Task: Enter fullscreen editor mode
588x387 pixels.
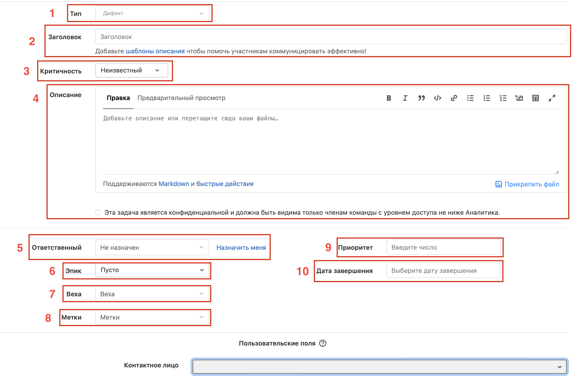Action: (552, 98)
